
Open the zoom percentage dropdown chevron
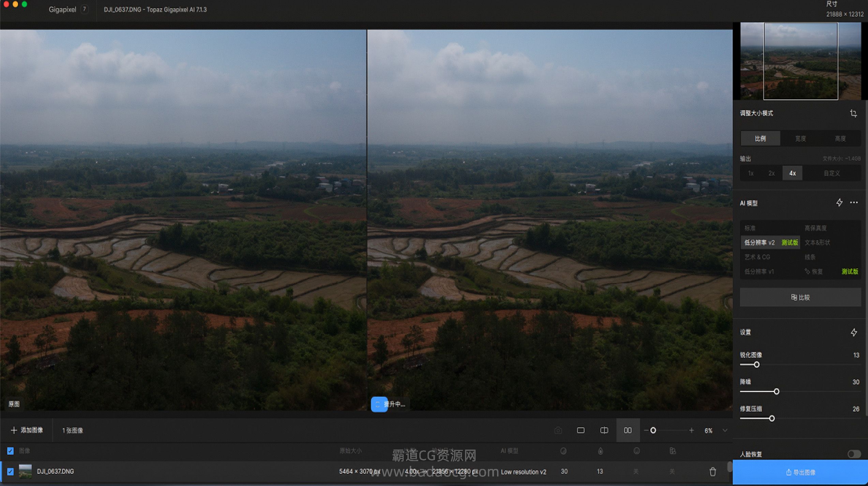[725, 430]
